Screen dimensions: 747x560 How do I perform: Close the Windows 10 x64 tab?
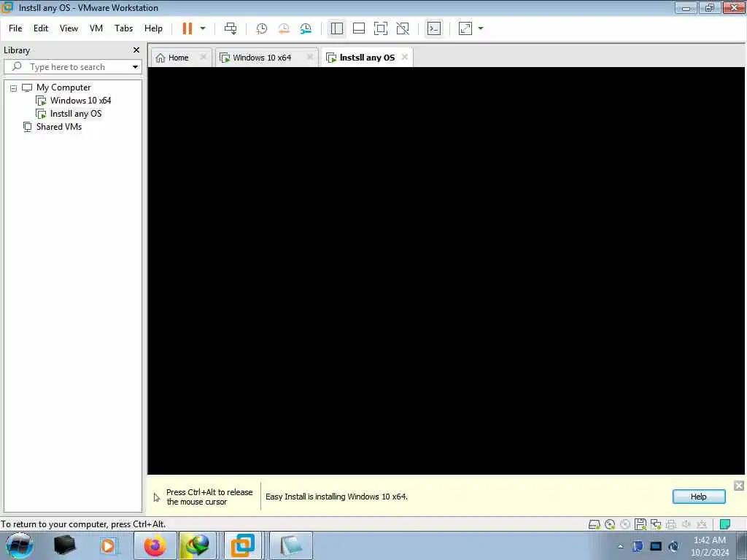pyautogui.click(x=309, y=57)
